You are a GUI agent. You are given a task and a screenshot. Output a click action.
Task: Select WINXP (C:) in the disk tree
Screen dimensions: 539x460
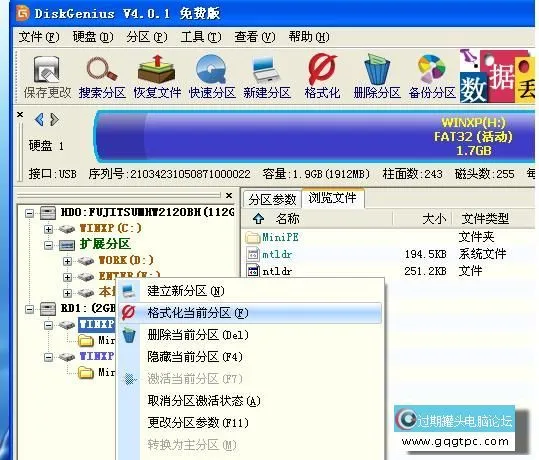(x=111, y=228)
